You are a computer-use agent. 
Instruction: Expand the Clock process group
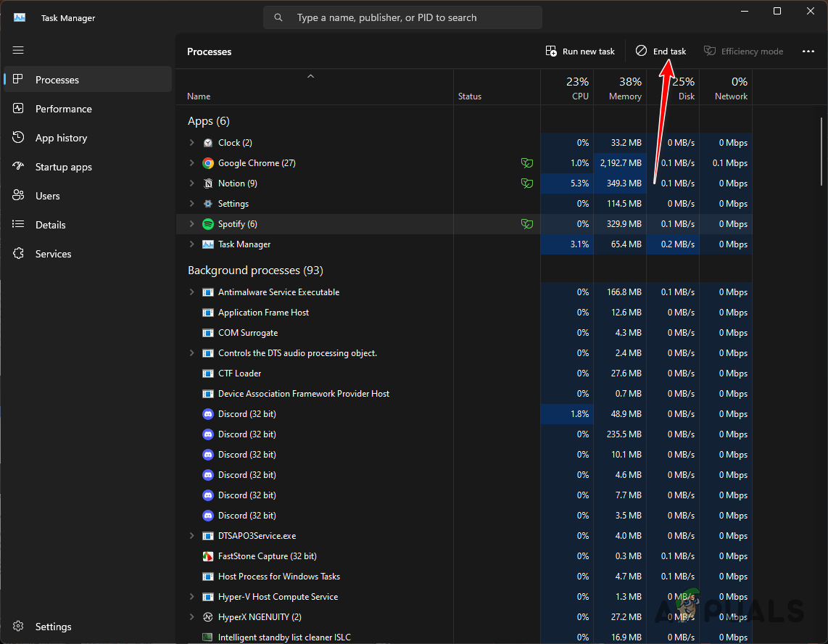[x=191, y=142]
